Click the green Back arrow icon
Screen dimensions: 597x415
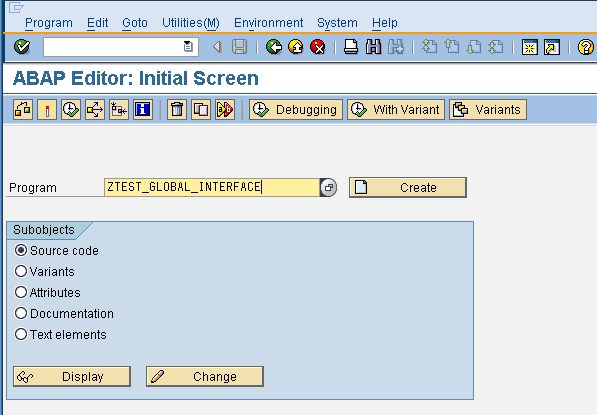coord(274,47)
